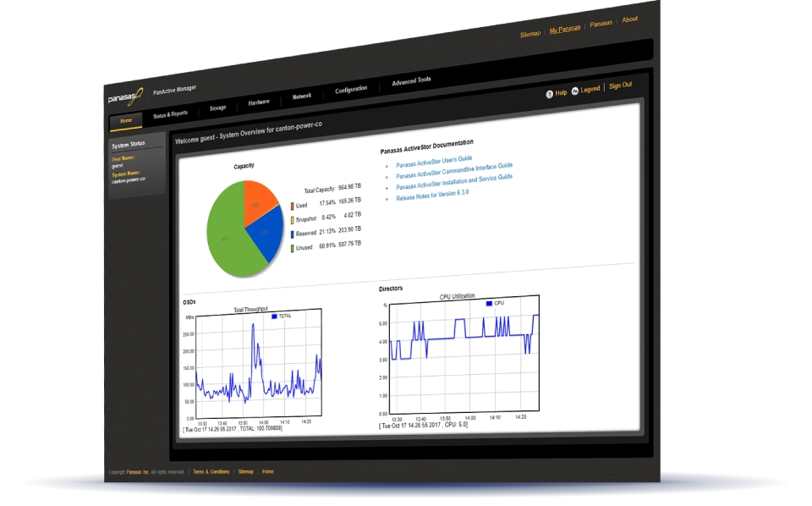Viewport: 812px width, 506px height.
Task: Open the Legend icon next to Help
Action: pyautogui.click(x=577, y=91)
